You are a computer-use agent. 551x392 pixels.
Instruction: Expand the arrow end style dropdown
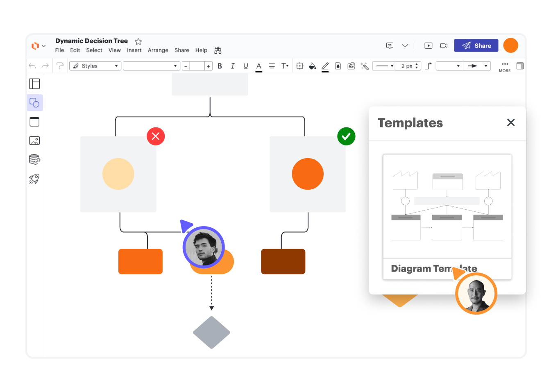click(477, 66)
